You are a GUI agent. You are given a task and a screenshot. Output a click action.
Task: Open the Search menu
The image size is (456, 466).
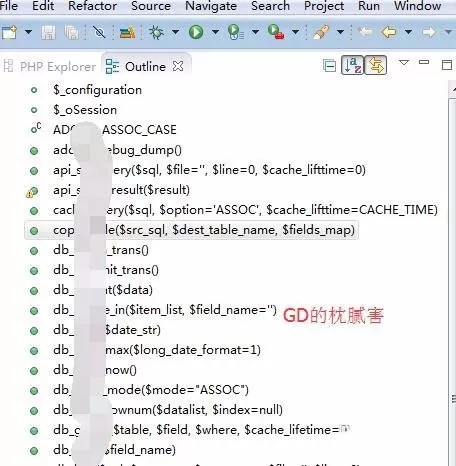pos(270,6)
